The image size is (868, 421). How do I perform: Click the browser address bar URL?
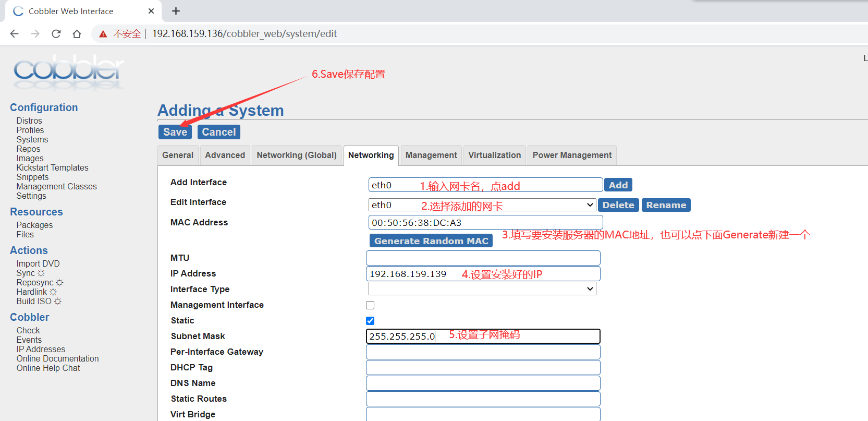[x=244, y=34]
